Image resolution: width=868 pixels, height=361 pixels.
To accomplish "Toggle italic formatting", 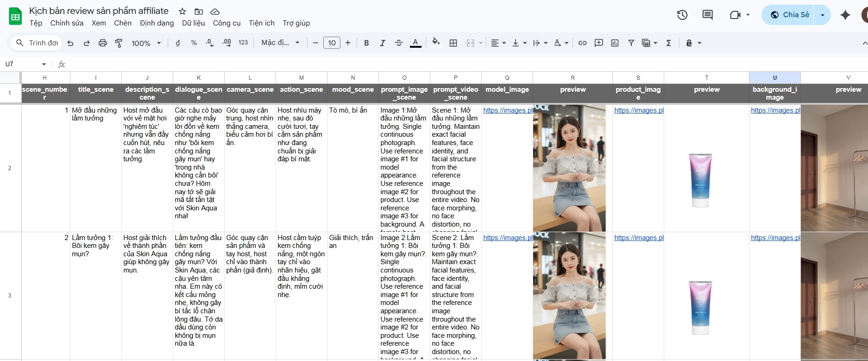I will point(382,43).
